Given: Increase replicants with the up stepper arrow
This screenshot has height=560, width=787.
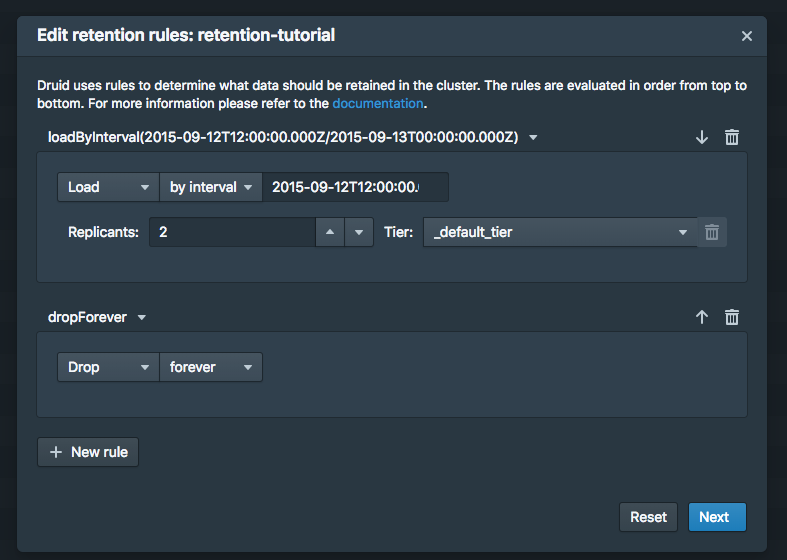Looking at the screenshot, I should tap(330, 232).
